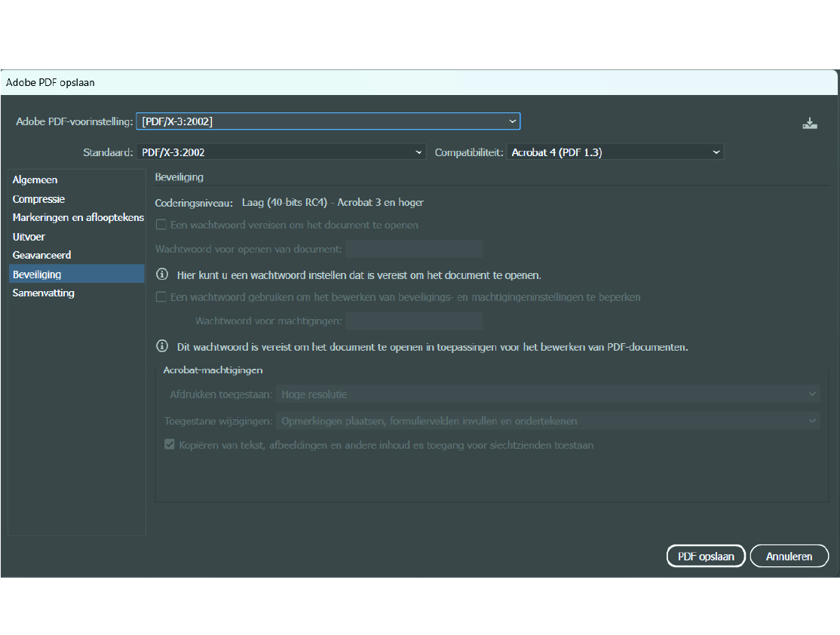
Task: Select Markeringen en aflooptekens section
Action: click(x=78, y=218)
